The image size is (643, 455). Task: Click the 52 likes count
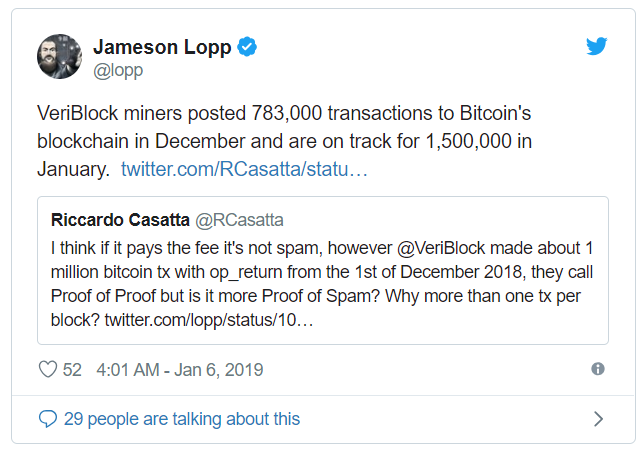(x=72, y=370)
